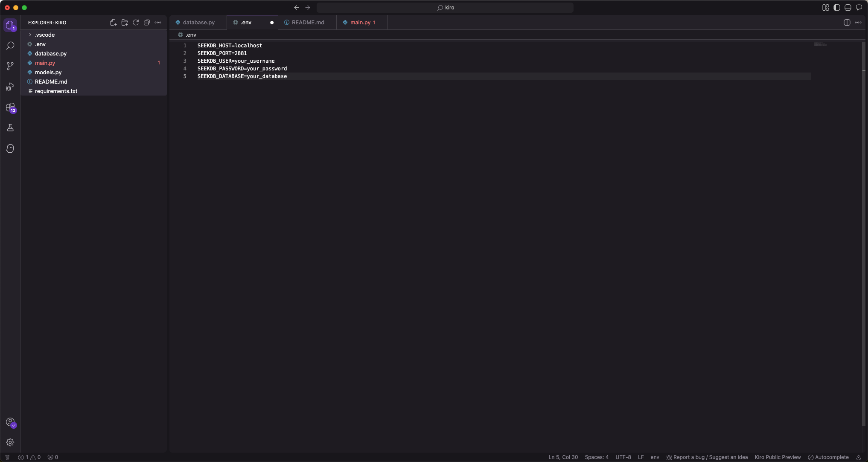Click the New File icon in Explorer

113,23
